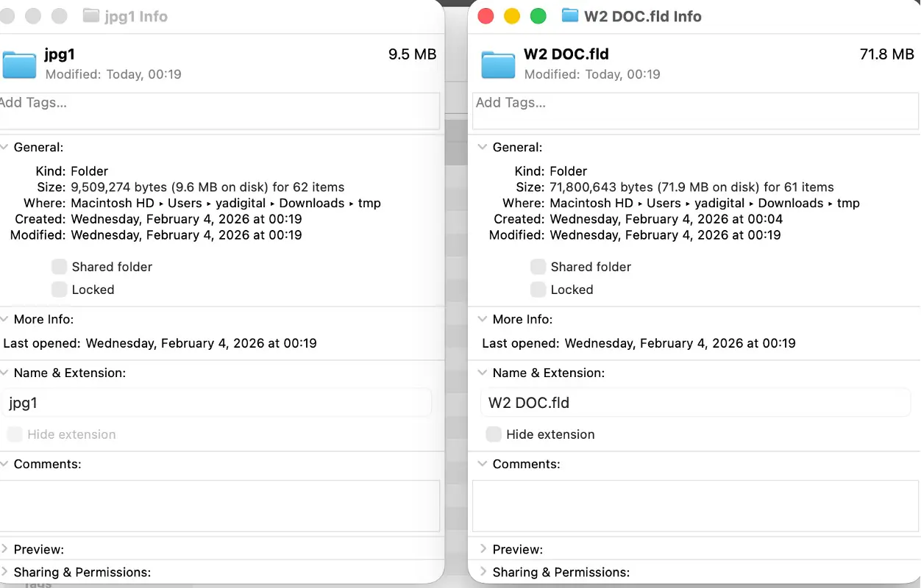Click the W2 DOC.fld Info window title
Screen dimensions: 921x588
[643, 16]
